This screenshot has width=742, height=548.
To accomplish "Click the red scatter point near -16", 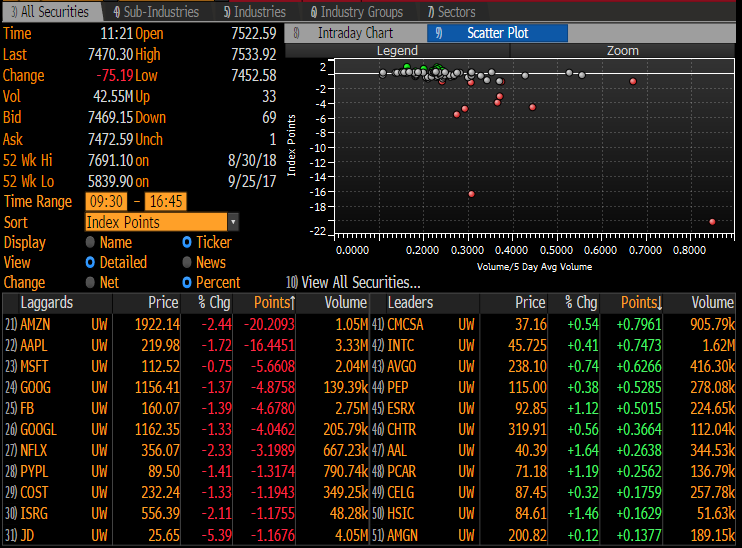I will (x=471, y=194).
